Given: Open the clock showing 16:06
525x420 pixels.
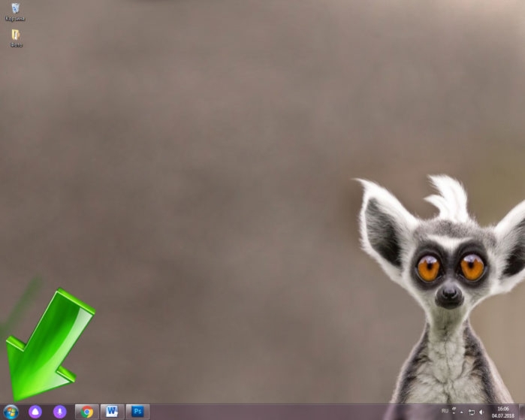Looking at the screenshot, I should [503, 409].
